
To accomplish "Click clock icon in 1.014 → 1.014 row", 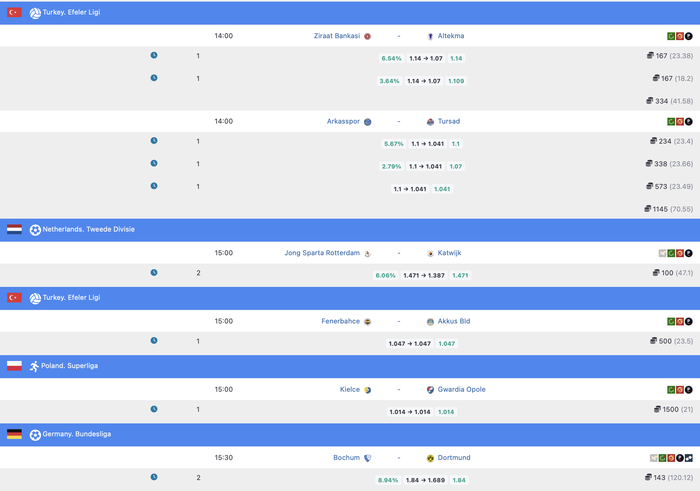I will (154, 409).
